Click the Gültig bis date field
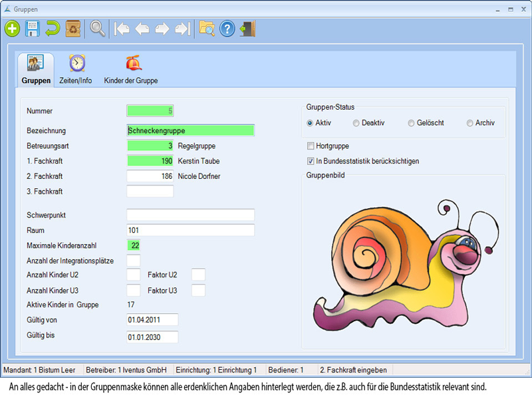532x399 pixels. coord(152,336)
